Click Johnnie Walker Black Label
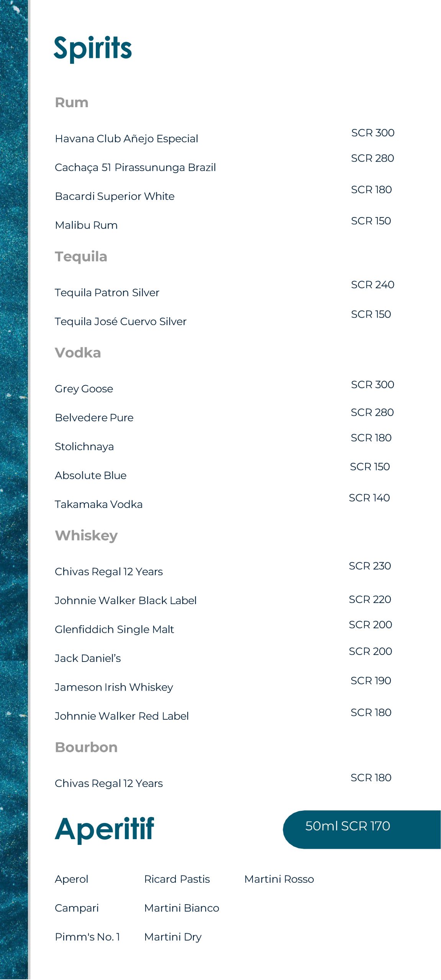Screen dimensions: 441x980 [x=126, y=601]
